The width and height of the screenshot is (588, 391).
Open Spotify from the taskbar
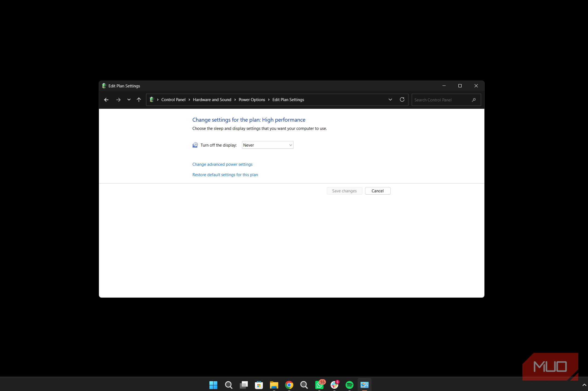point(350,385)
